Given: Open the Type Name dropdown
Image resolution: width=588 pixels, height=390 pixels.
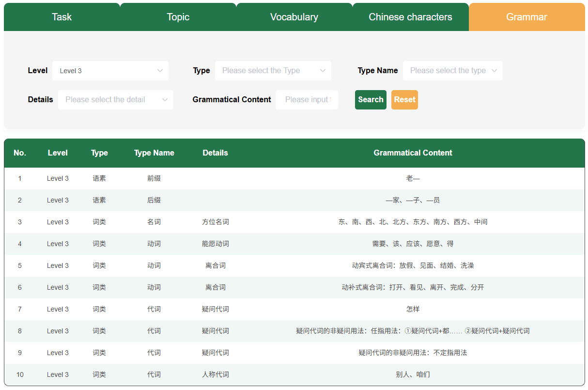Looking at the screenshot, I should pos(453,71).
